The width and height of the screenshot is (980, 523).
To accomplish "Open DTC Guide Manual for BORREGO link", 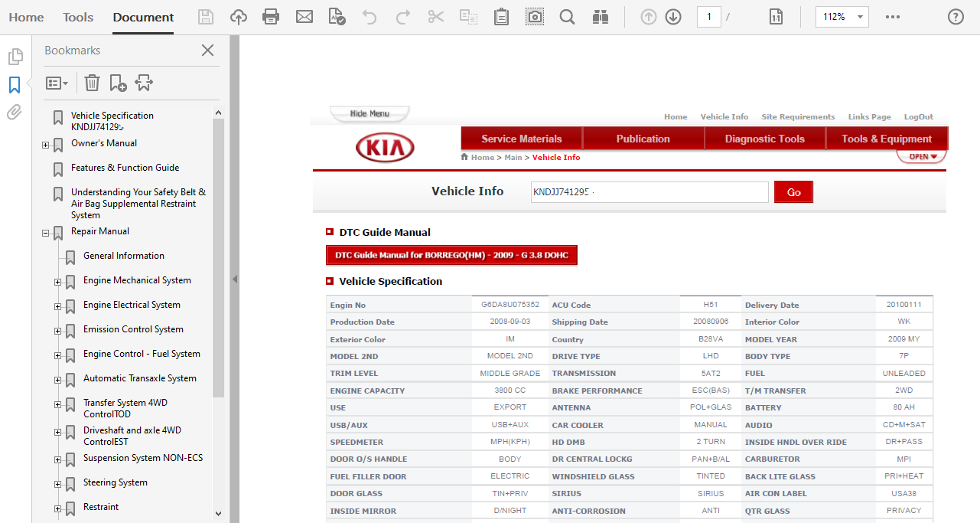I will coord(451,255).
